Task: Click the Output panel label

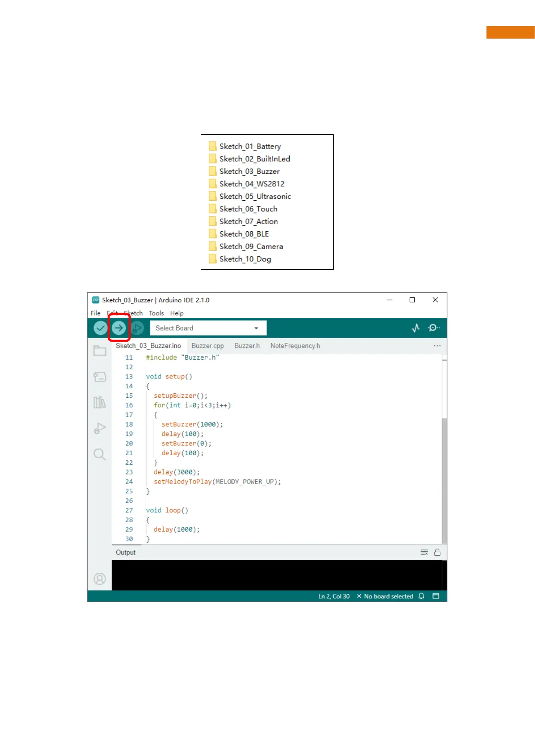Action: [126, 552]
